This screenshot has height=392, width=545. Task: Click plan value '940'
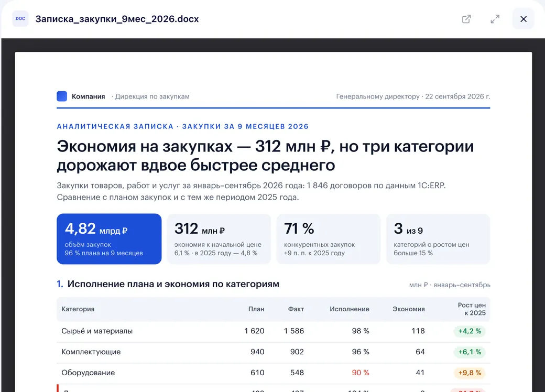pos(257,352)
